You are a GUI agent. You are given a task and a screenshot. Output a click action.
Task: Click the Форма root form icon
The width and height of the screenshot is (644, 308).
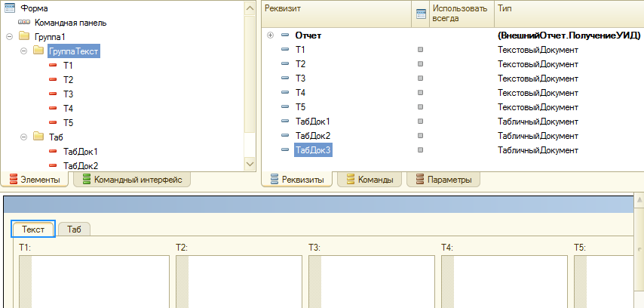(10, 8)
